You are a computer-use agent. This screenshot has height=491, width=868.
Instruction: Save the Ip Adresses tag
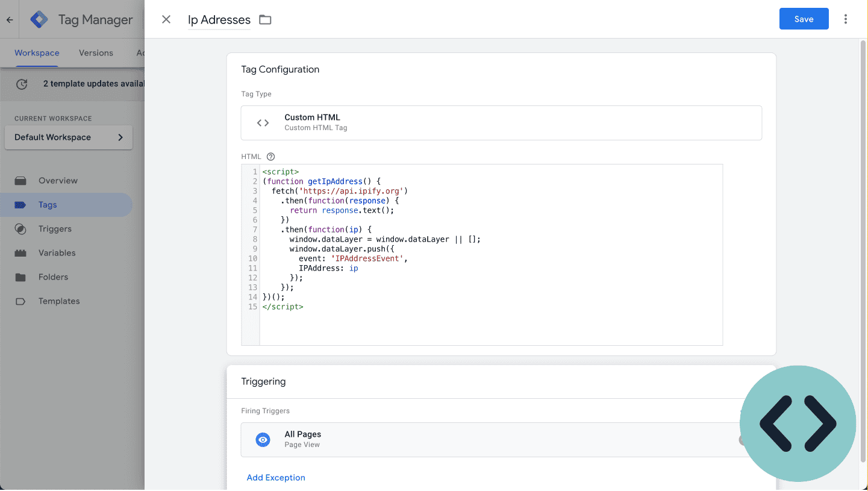pos(804,19)
